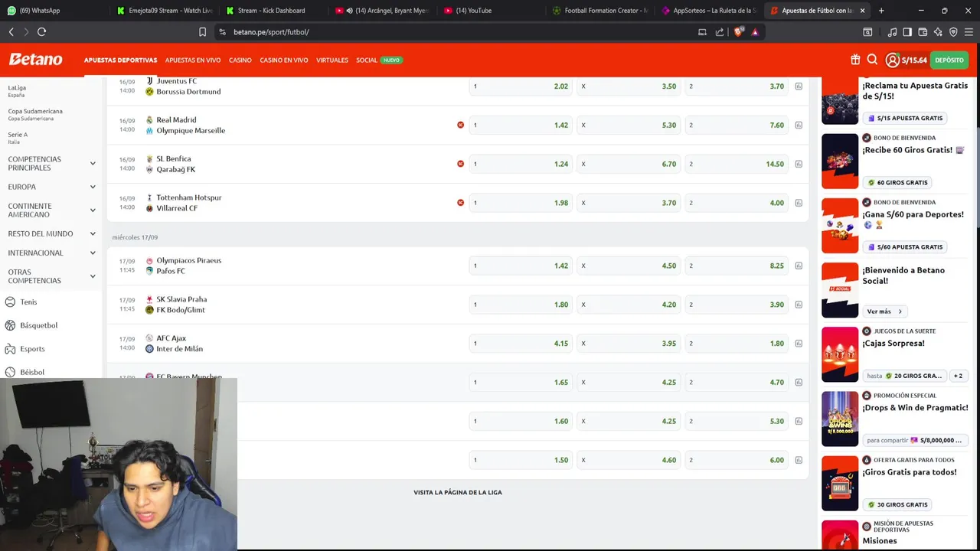Open the Betano search magnifier
This screenshot has width=980, height=551.
point(872,60)
